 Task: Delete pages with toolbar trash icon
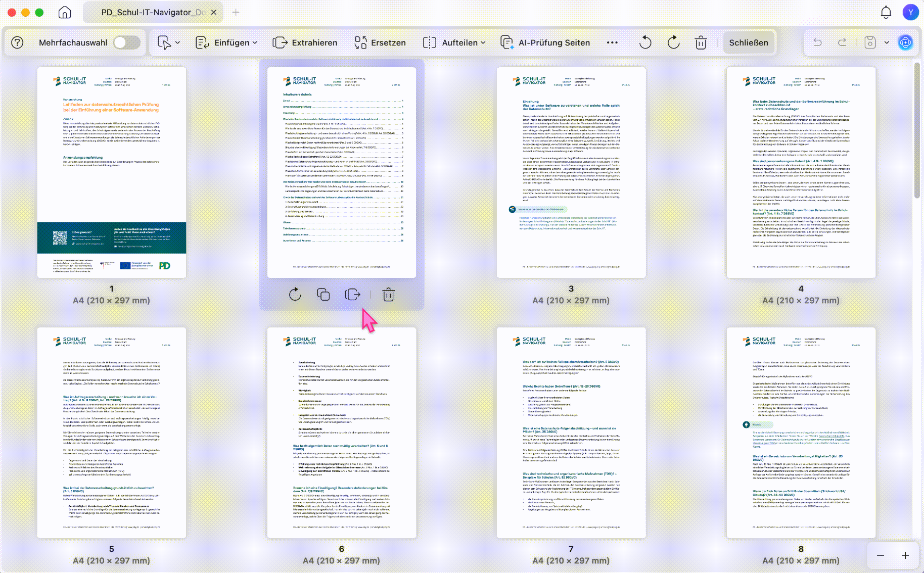(701, 42)
